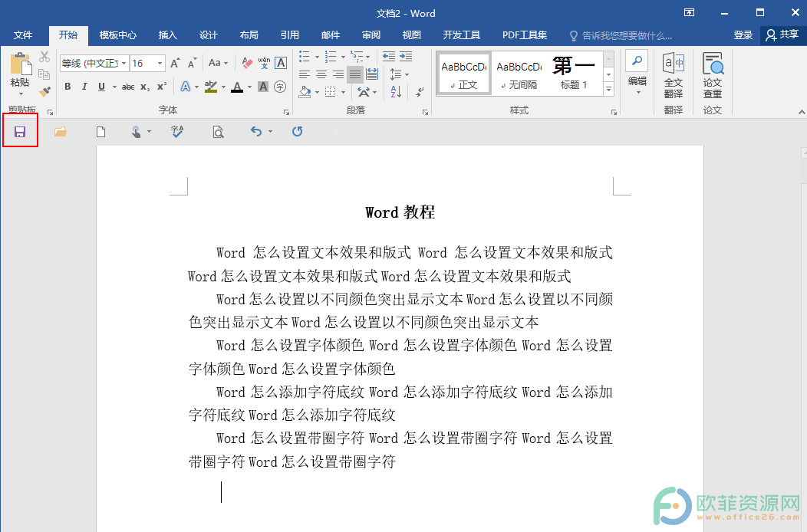The height and width of the screenshot is (532, 807).
Task: Toggle bold formatting
Action: [68, 87]
